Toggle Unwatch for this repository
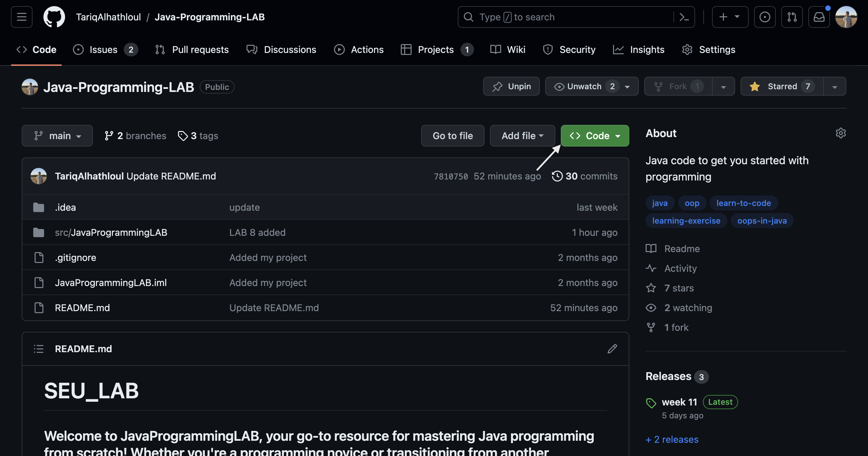Image resolution: width=868 pixels, height=456 pixels. [x=584, y=87]
